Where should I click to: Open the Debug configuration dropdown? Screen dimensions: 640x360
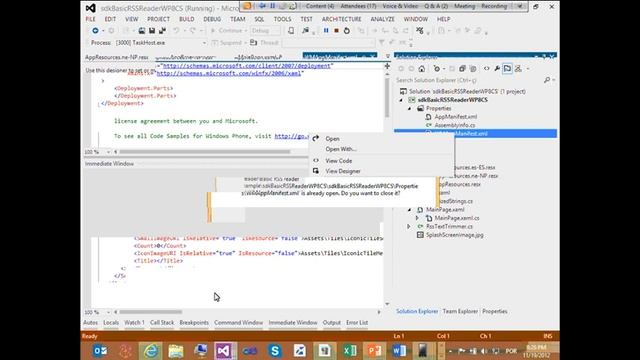(x=265, y=31)
